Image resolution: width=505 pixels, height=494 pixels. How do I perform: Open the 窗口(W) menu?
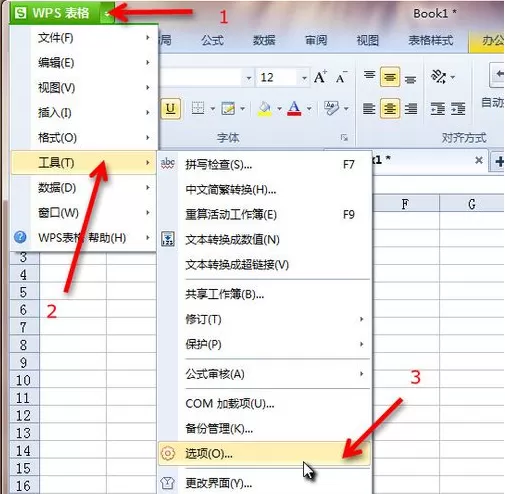84,213
